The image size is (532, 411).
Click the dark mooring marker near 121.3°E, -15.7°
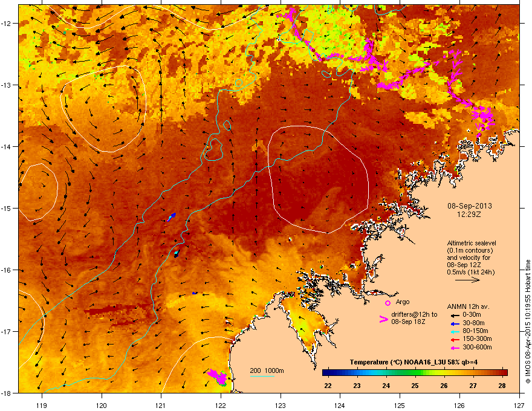coord(177,254)
